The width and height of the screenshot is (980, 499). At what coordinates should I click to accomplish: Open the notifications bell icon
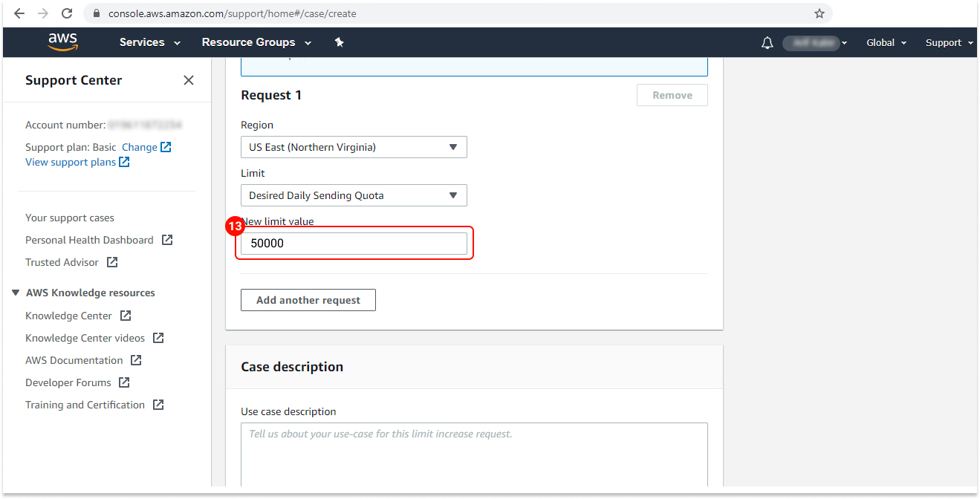pyautogui.click(x=767, y=43)
